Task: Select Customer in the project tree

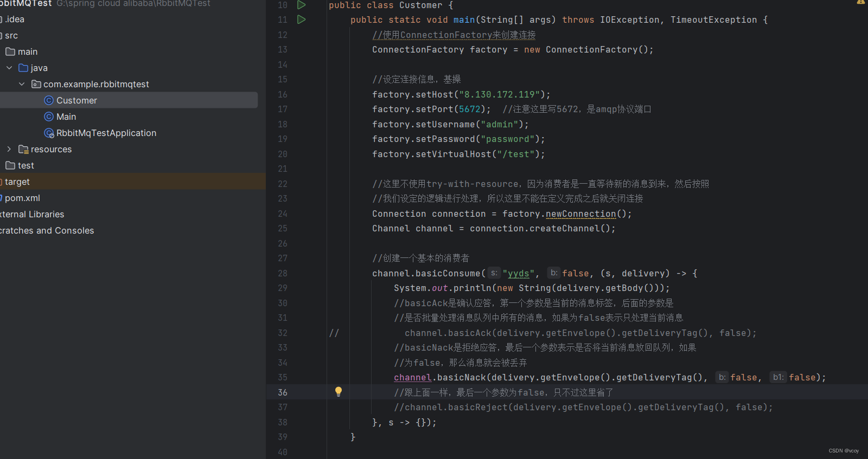Action: tap(129, 100)
